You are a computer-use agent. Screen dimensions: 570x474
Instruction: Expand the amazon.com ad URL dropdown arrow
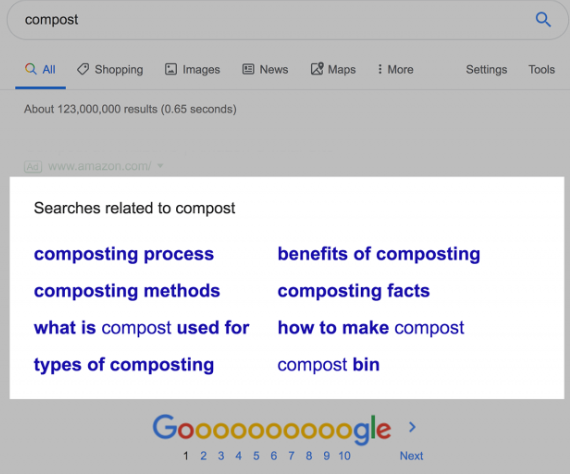point(160,166)
